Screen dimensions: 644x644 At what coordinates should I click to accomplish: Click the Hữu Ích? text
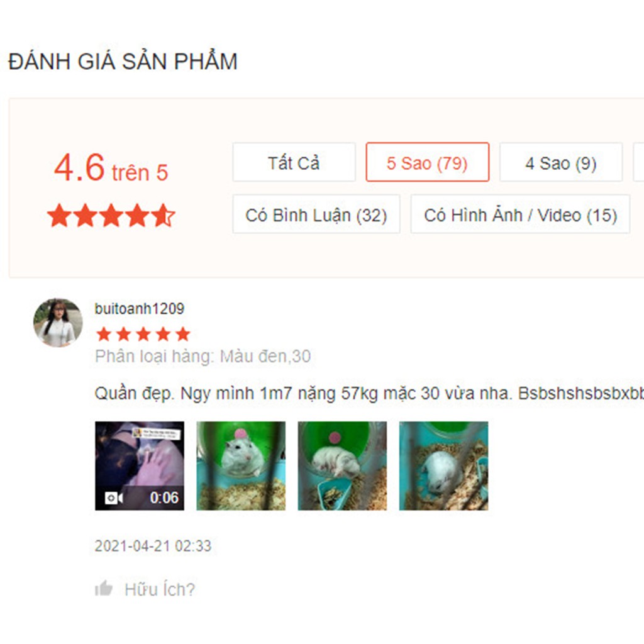(x=160, y=589)
